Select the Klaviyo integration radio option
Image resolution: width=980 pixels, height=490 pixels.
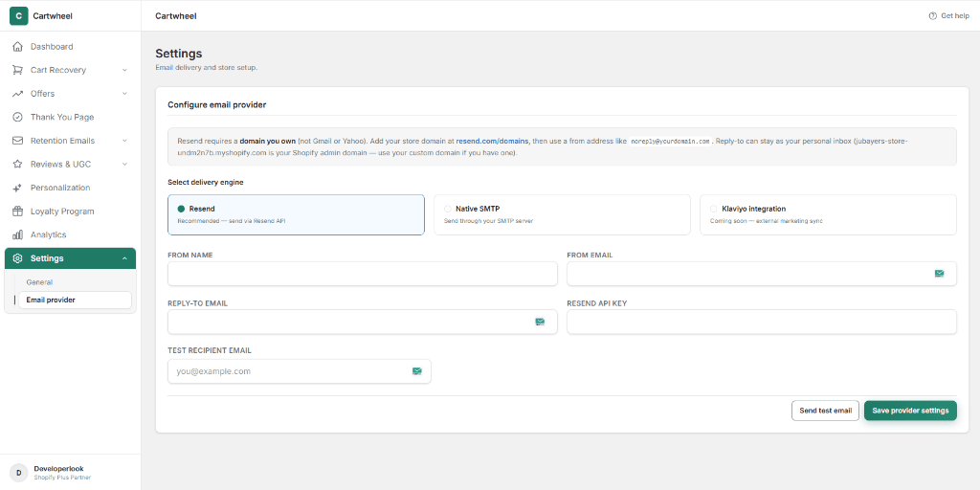click(714, 209)
